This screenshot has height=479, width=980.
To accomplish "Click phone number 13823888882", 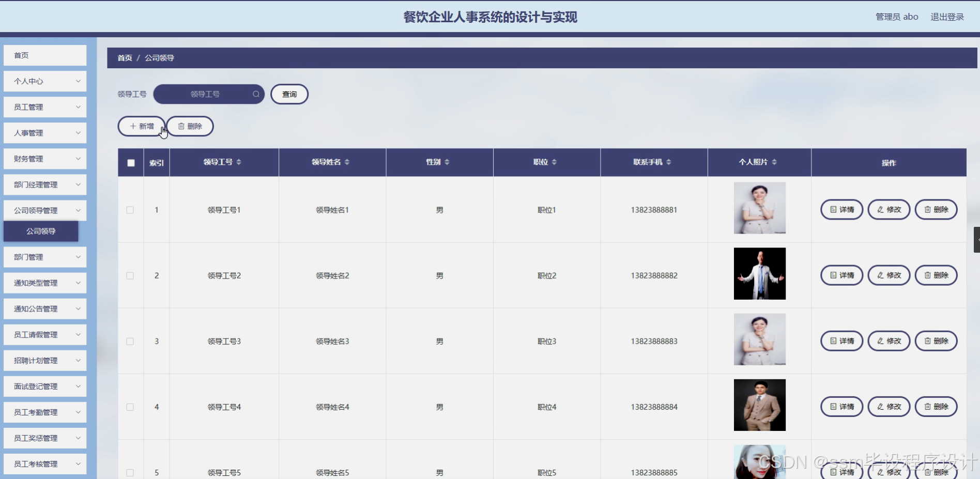I will [654, 276].
